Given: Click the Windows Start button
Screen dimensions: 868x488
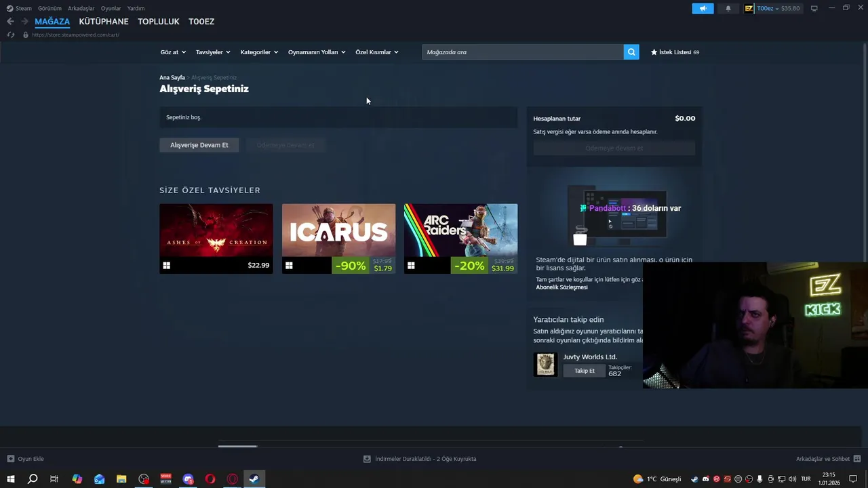Looking at the screenshot, I should pos(10,479).
